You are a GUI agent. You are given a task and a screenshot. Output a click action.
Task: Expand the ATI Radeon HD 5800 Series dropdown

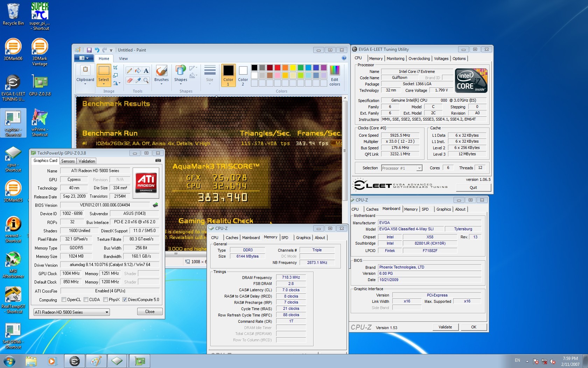[107, 312]
